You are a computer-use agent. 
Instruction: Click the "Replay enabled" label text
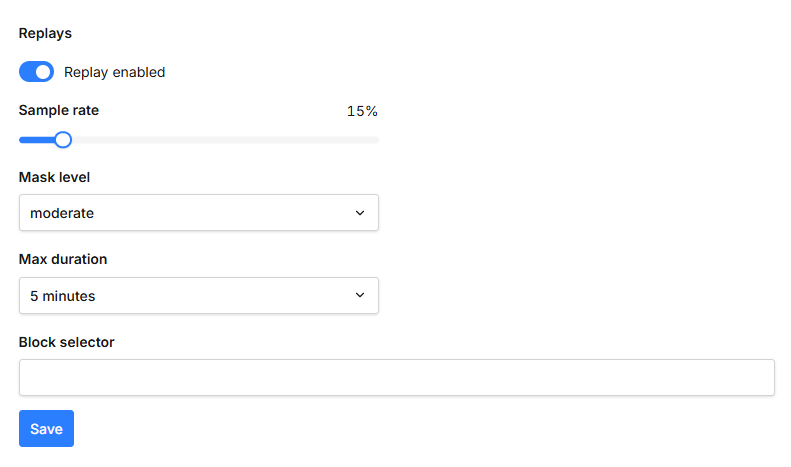[114, 72]
